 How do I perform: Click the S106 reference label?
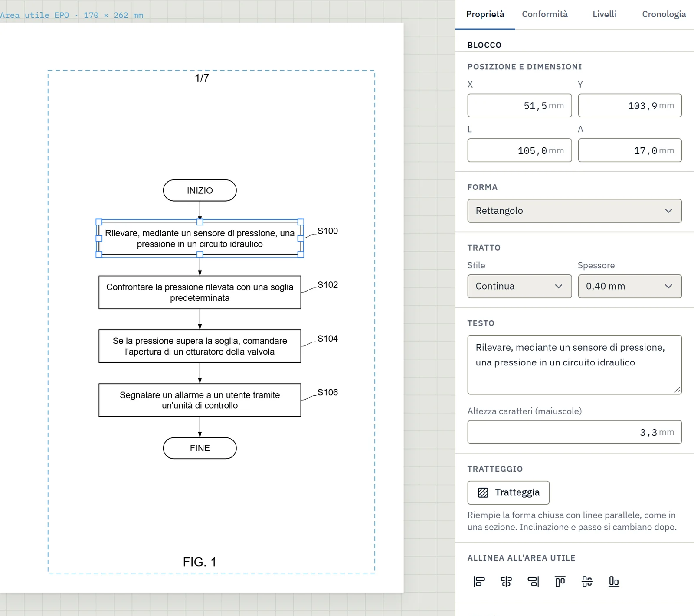click(x=327, y=392)
